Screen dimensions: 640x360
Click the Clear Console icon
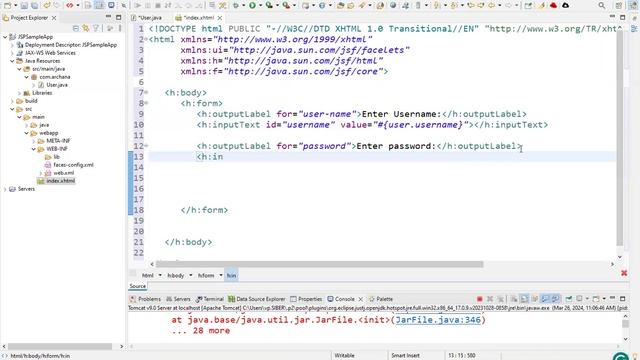(x=514, y=299)
